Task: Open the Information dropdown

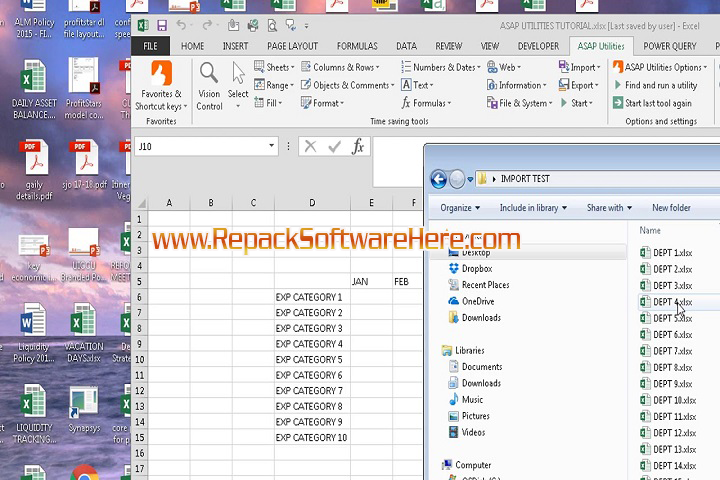Action: coord(517,85)
